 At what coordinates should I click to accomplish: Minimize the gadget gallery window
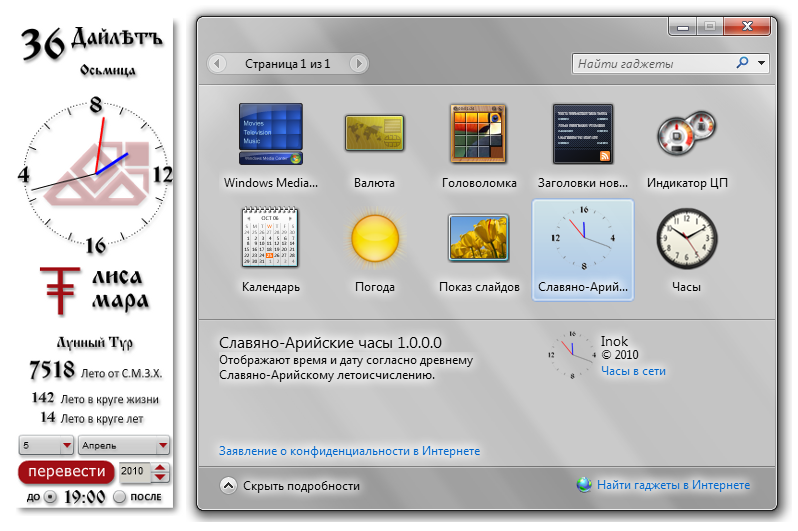pyautogui.click(x=682, y=26)
